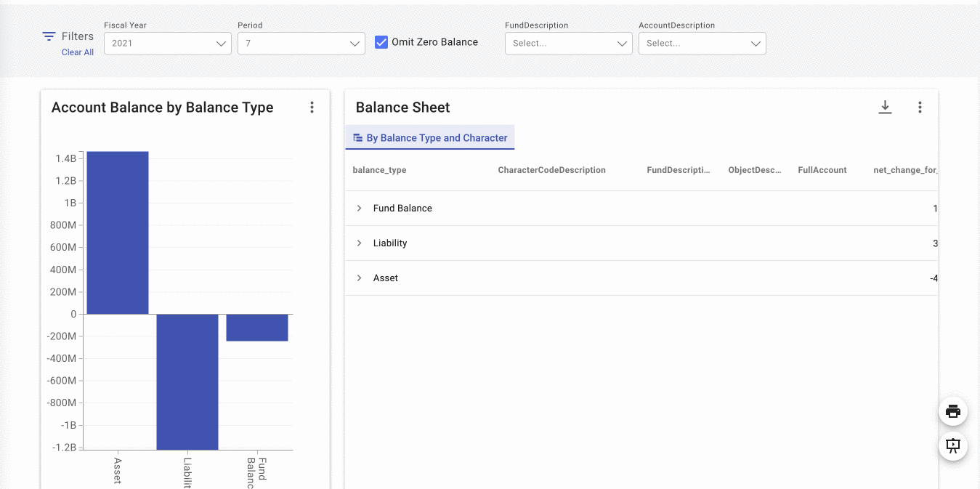Viewport: 980px width, 489px height.
Task: Expand the Asset row
Action: [359, 278]
